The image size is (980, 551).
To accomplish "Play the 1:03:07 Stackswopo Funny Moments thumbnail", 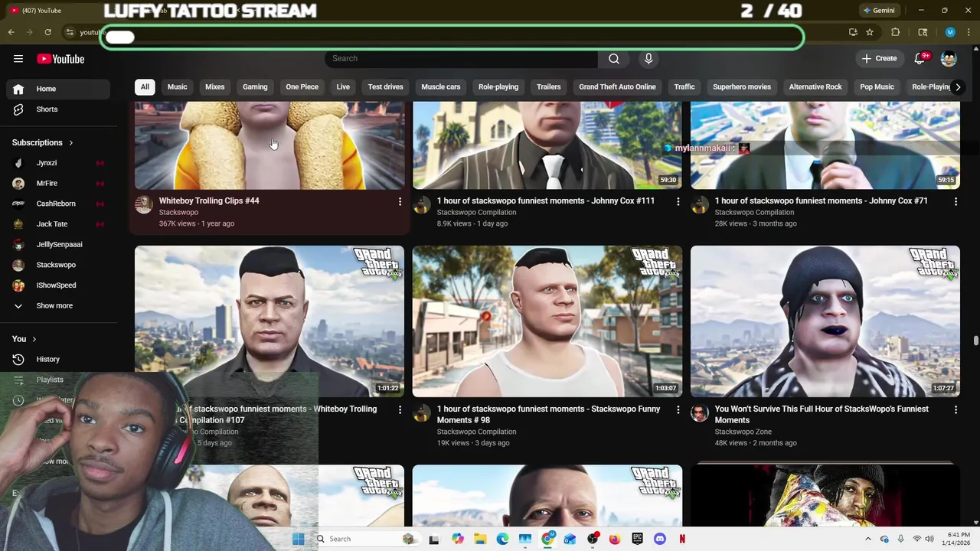I will (x=547, y=321).
